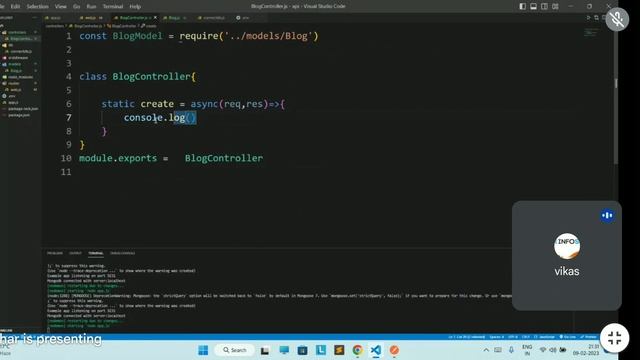
Task: Switch to Output panel tab
Action: [x=75, y=253]
